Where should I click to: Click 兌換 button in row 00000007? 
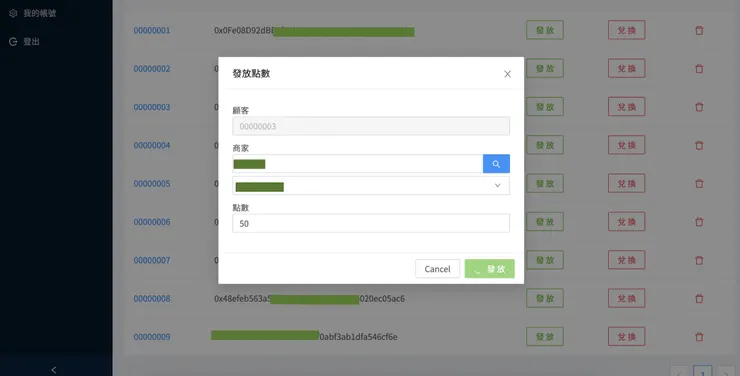(x=627, y=260)
